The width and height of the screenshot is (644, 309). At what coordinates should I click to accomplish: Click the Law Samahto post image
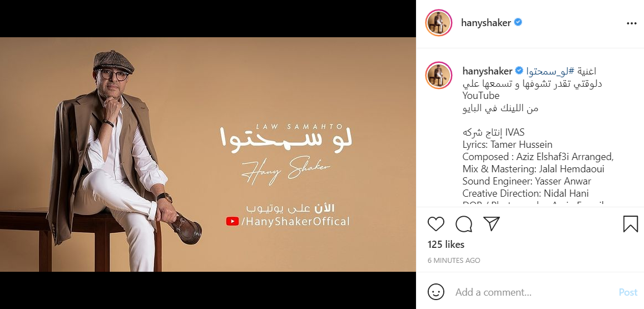pyautogui.click(x=208, y=154)
